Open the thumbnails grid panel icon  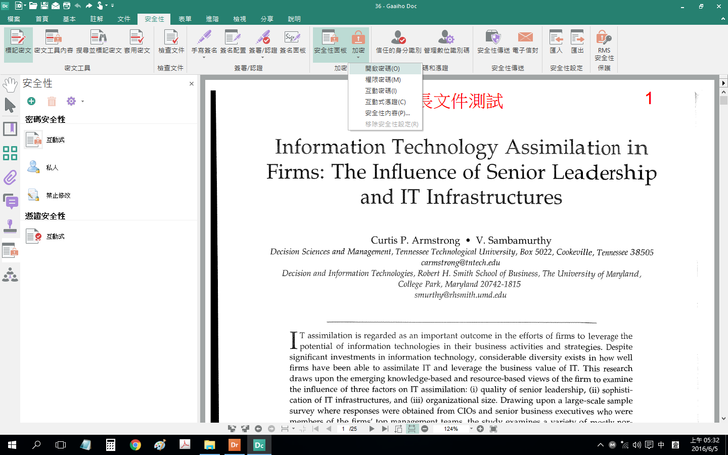point(10,153)
